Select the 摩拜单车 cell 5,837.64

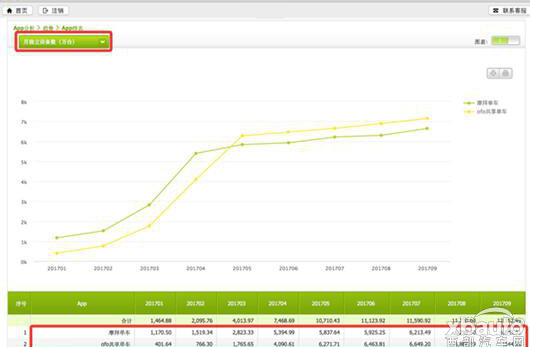tap(329, 332)
